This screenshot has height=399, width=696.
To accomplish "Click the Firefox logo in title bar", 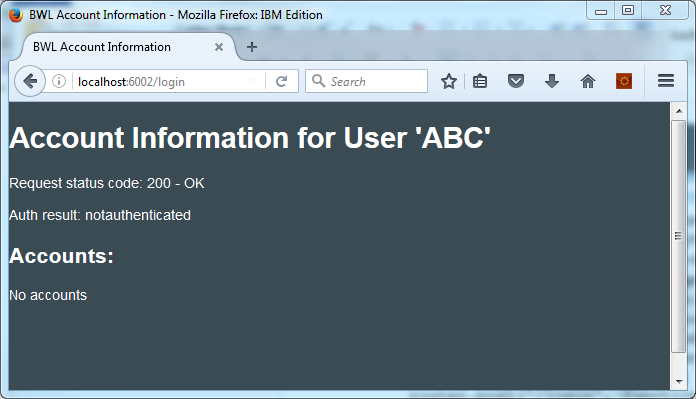I will coord(16,15).
